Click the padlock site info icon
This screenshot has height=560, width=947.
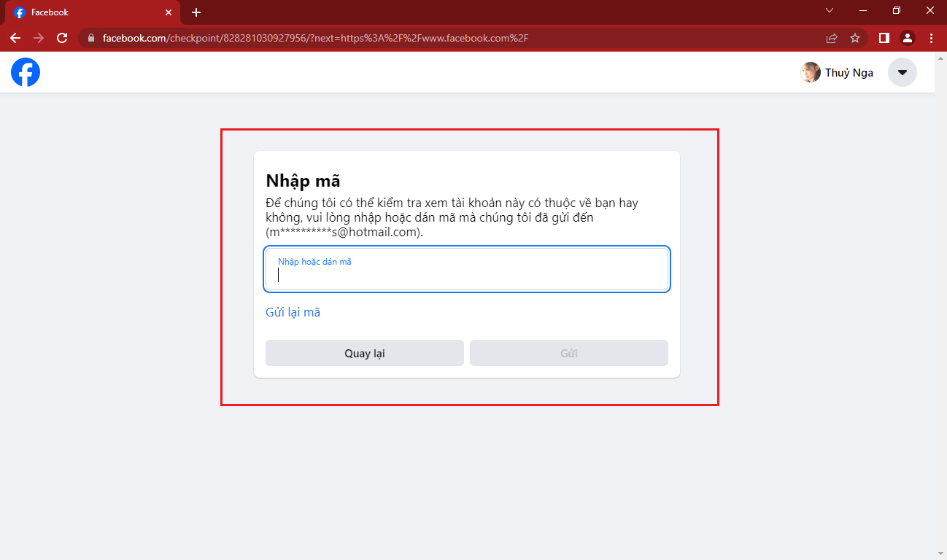coord(91,38)
